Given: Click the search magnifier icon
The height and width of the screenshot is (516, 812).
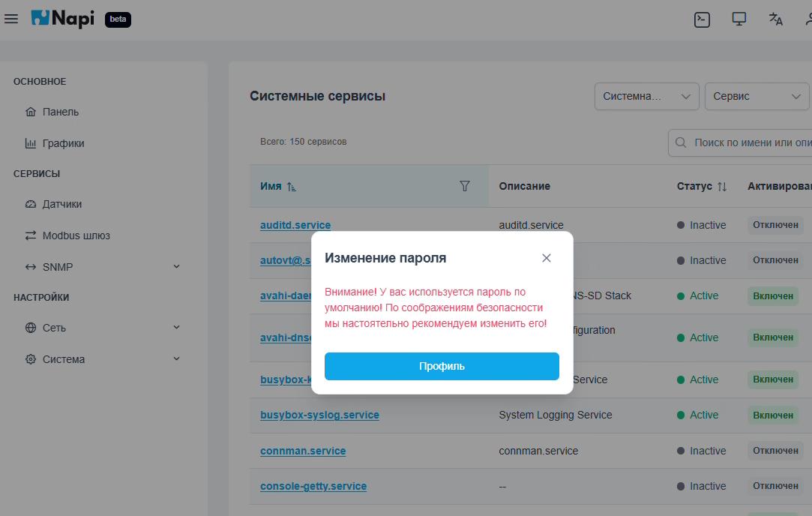Looking at the screenshot, I should point(681,142).
